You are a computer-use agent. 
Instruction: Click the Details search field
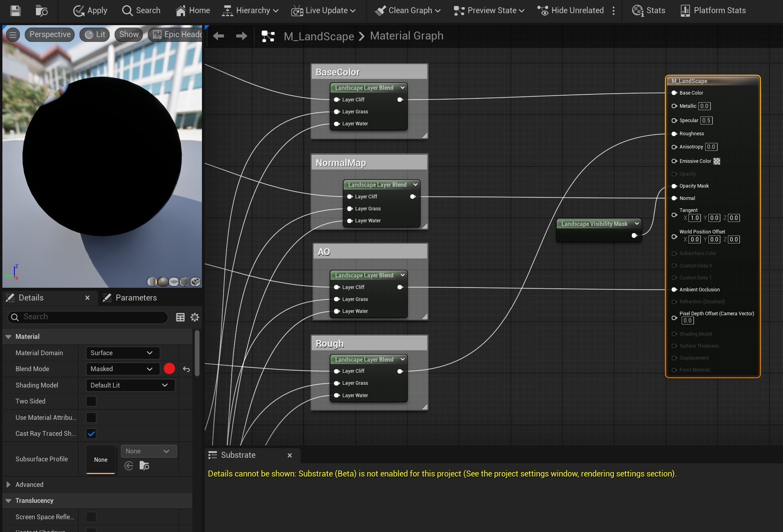88,317
